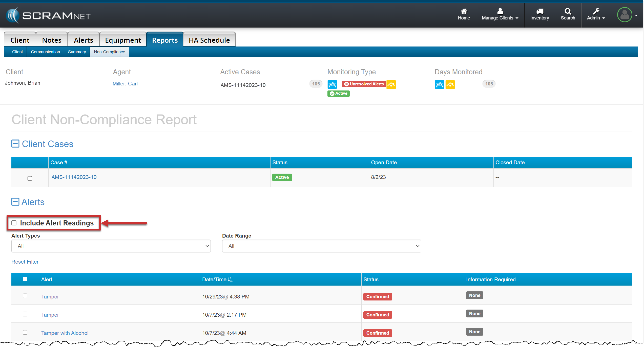
Task: Check the AMS-11142023-10 case checkbox
Action: point(30,178)
